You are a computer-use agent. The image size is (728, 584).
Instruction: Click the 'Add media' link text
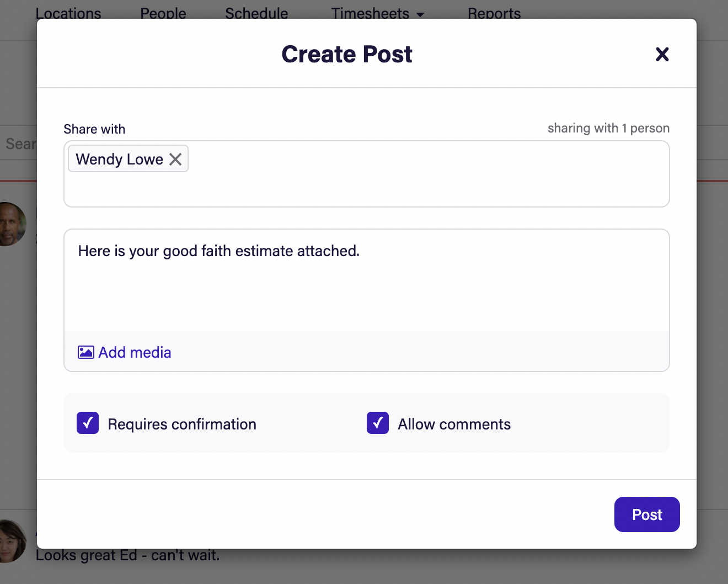click(x=135, y=352)
